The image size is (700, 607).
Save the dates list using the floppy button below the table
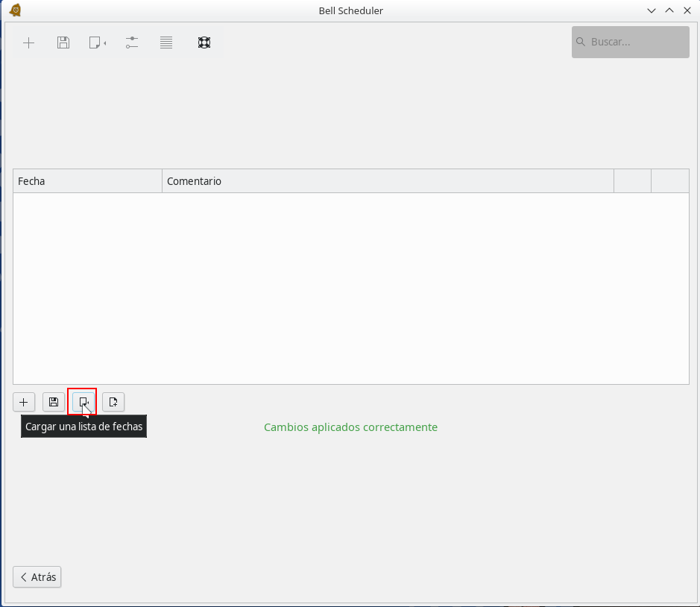point(53,402)
